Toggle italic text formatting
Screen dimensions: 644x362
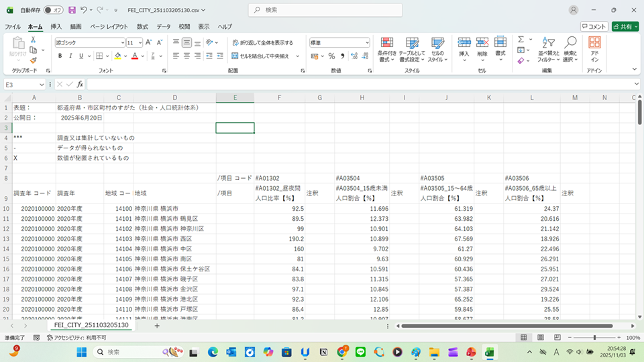(70, 56)
